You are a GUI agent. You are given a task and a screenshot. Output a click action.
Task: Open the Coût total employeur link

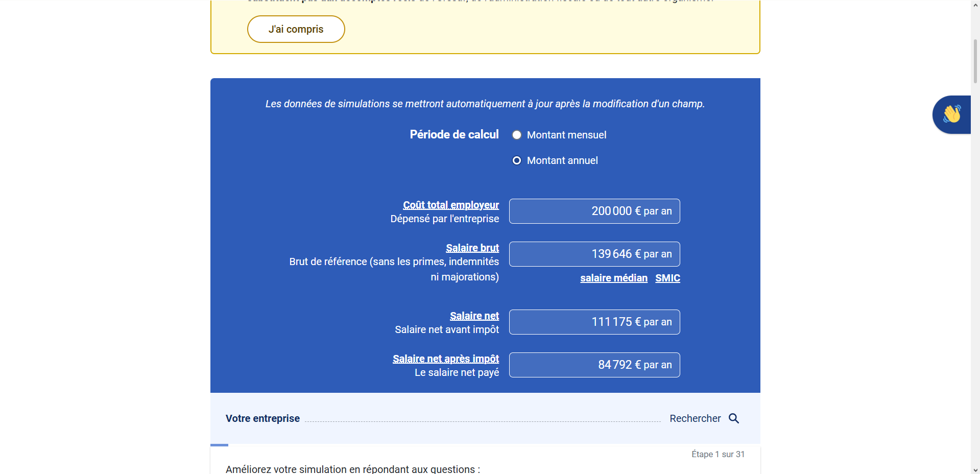(451, 205)
